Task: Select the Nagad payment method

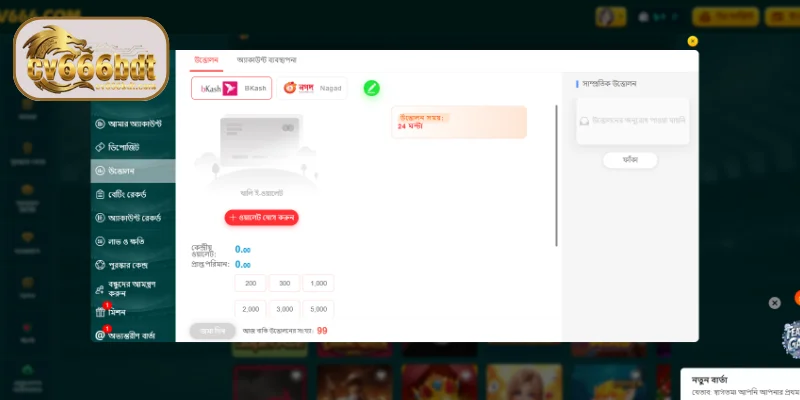Action: [x=312, y=88]
